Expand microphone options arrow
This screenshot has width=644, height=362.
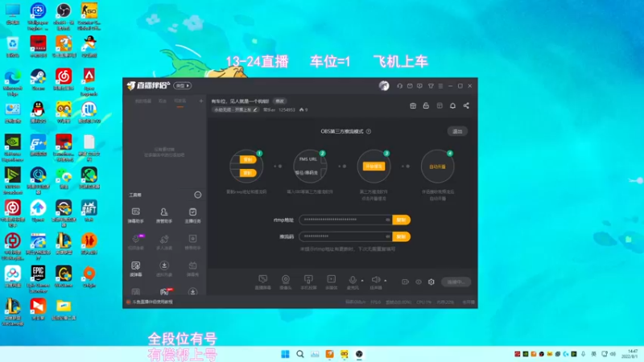(362, 281)
